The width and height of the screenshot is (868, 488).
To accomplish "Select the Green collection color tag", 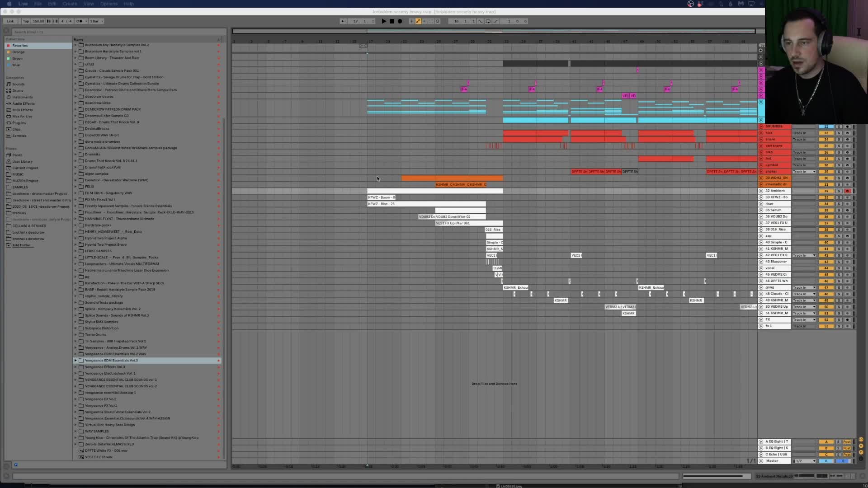I will click(17, 58).
